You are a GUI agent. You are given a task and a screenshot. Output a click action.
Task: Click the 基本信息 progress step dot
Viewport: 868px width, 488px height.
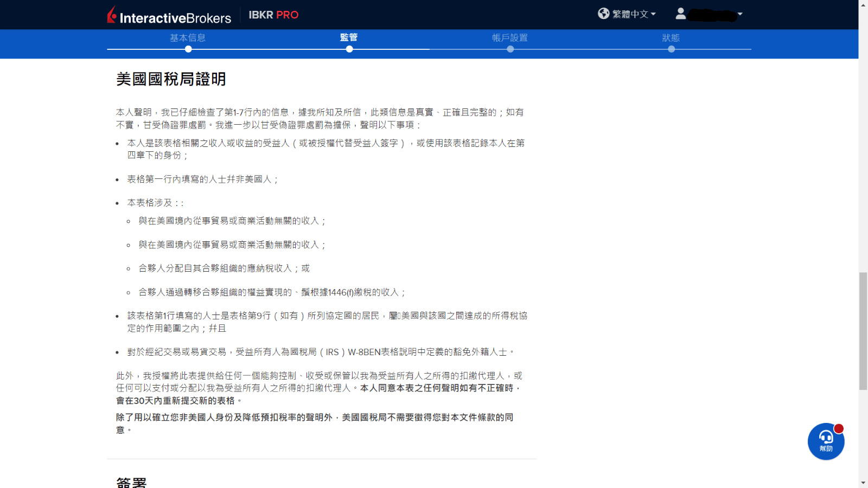tap(188, 49)
